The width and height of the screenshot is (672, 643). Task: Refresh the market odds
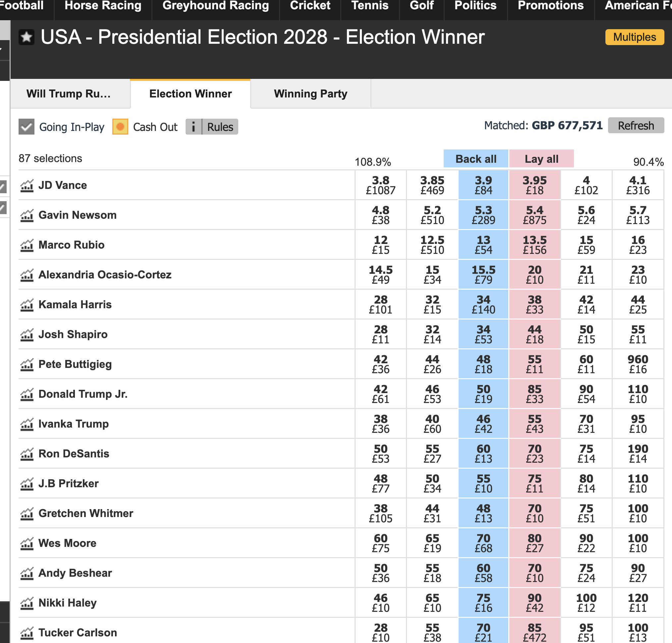point(636,126)
